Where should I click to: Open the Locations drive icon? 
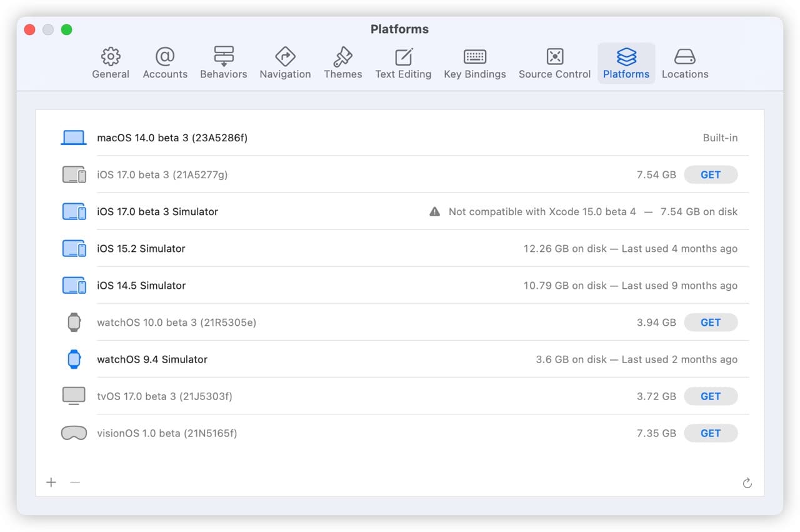[685, 57]
